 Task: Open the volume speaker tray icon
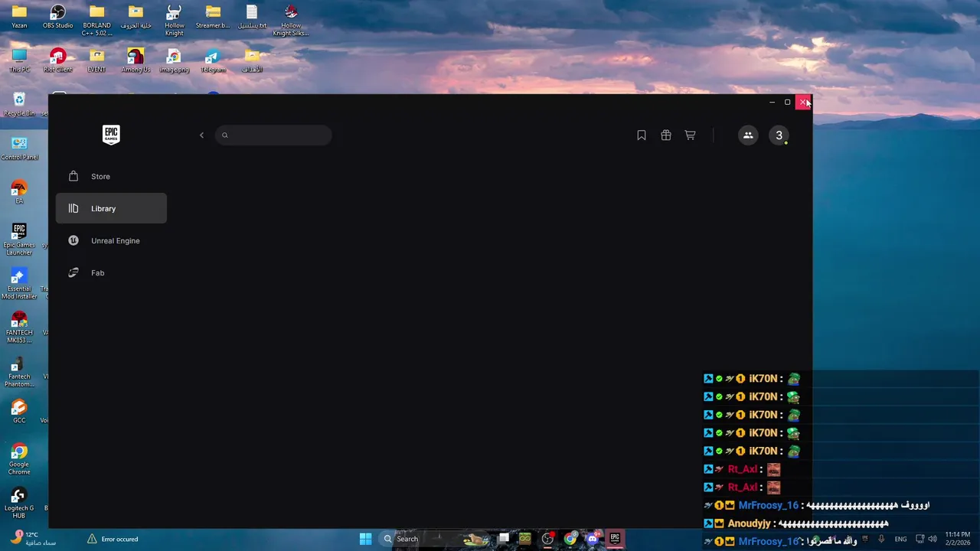(x=933, y=539)
